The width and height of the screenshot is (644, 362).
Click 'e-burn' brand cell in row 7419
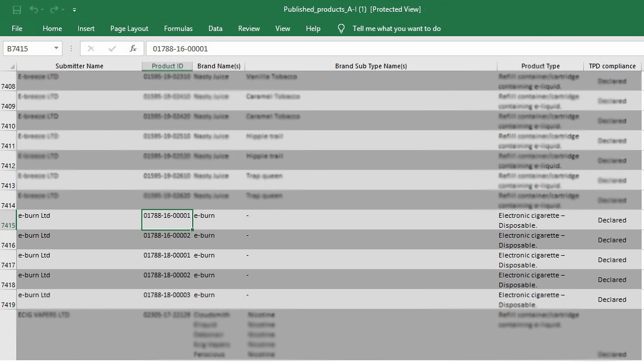click(219, 300)
